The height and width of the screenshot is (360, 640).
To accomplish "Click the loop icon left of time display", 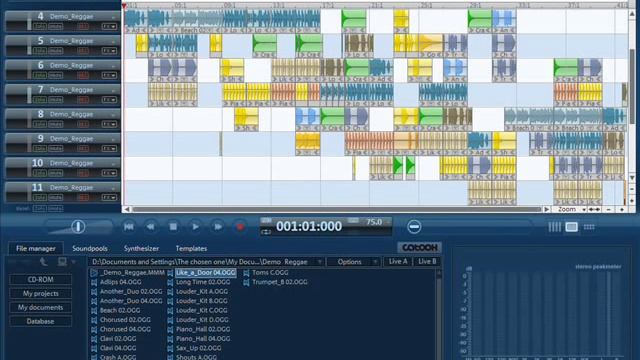I will click(266, 232).
